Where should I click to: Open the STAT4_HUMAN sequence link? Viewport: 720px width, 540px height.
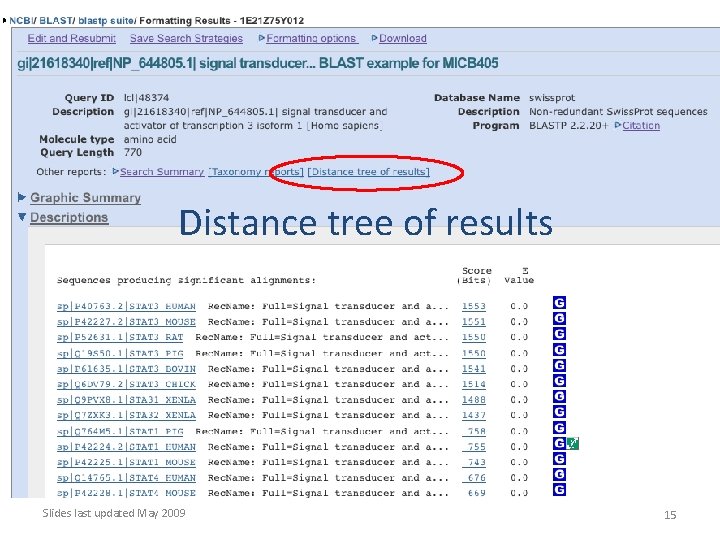[126, 478]
